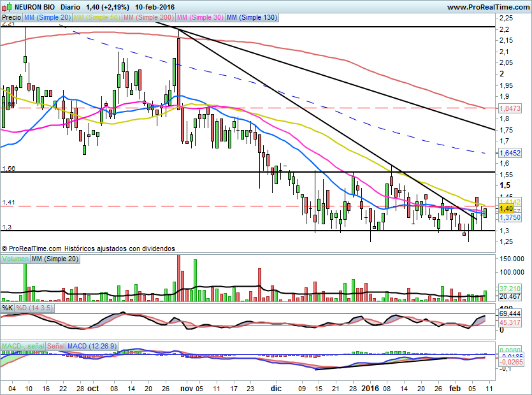This screenshot has width=532, height=395.
Task: Click the red MM (Simple 200) label
Action: [x=148, y=18]
